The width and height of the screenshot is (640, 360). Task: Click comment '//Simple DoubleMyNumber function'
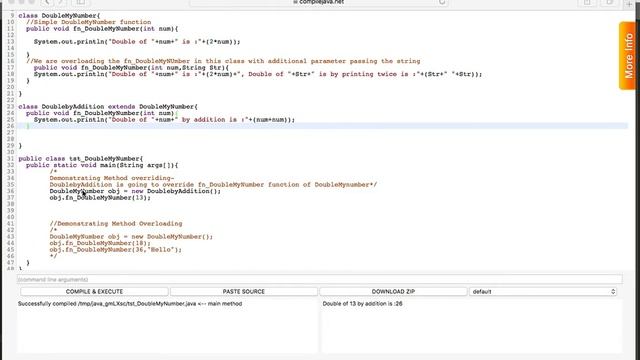(89, 22)
